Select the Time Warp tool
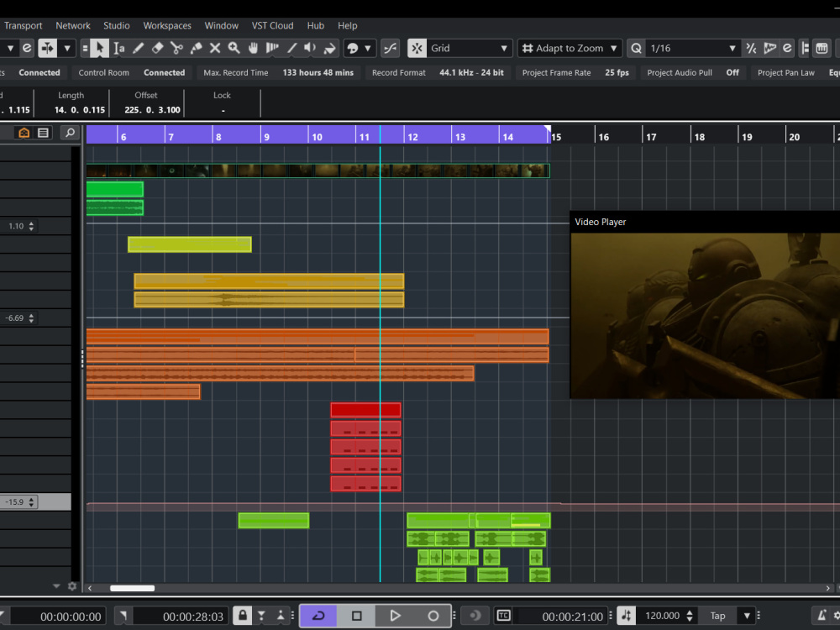 pyautogui.click(x=272, y=48)
